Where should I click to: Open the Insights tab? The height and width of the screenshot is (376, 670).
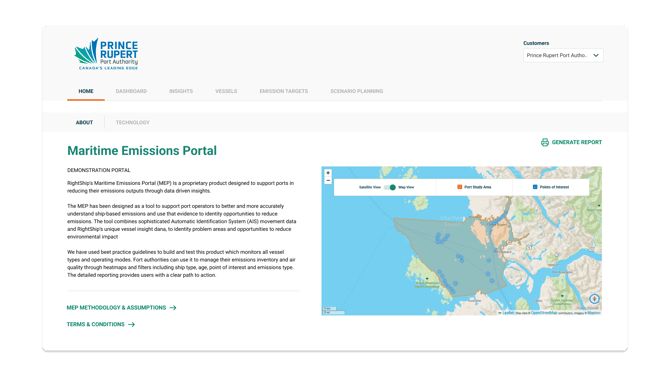(181, 91)
